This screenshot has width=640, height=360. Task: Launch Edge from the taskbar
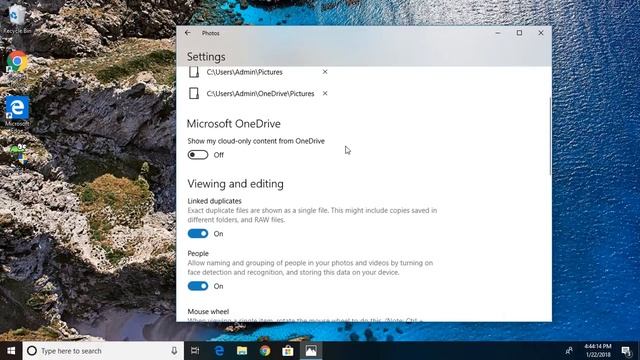tap(219, 351)
